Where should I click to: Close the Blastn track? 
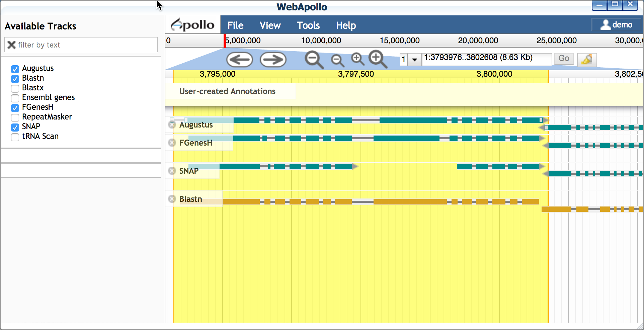[172, 199]
